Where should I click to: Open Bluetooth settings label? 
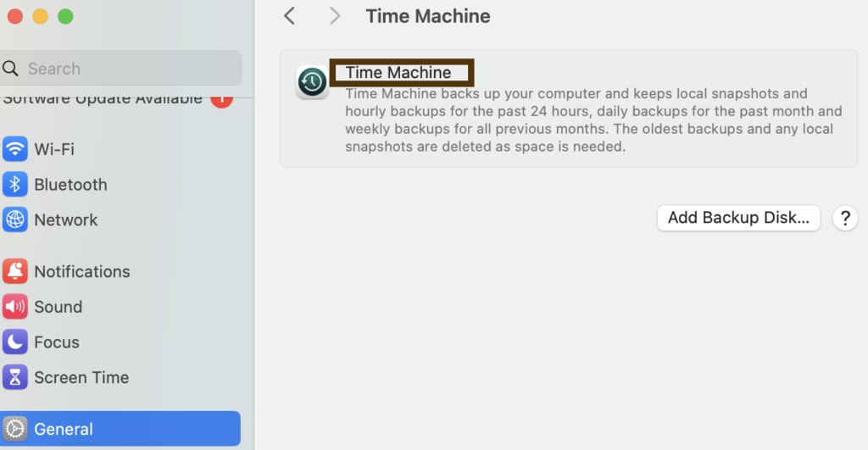point(71,184)
